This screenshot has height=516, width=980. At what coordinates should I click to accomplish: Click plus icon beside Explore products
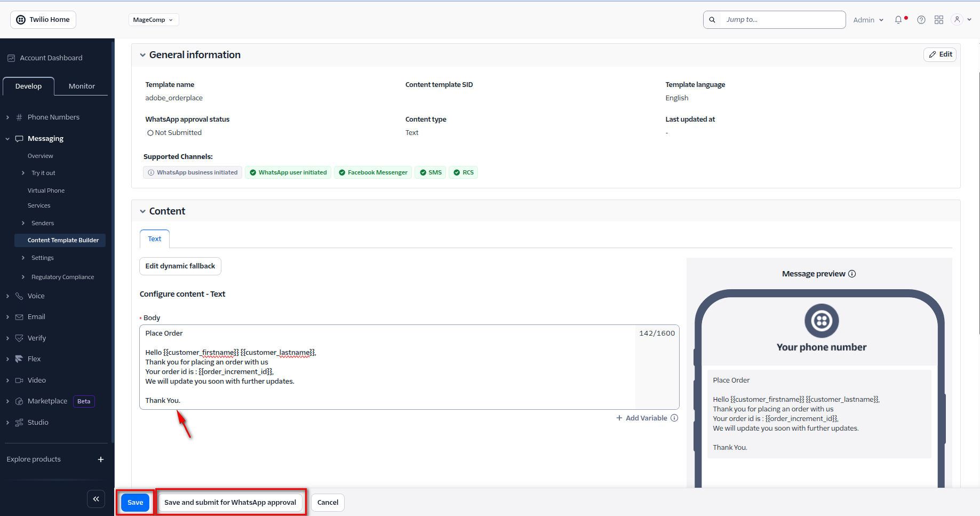coord(101,459)
